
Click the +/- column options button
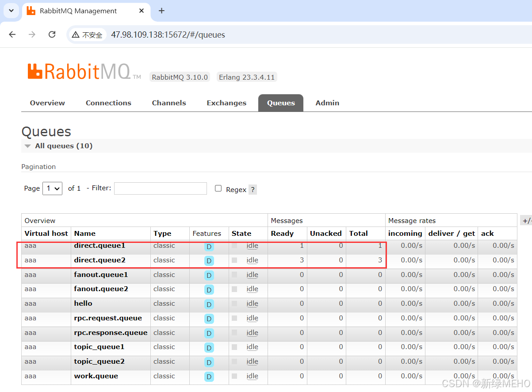526,220
